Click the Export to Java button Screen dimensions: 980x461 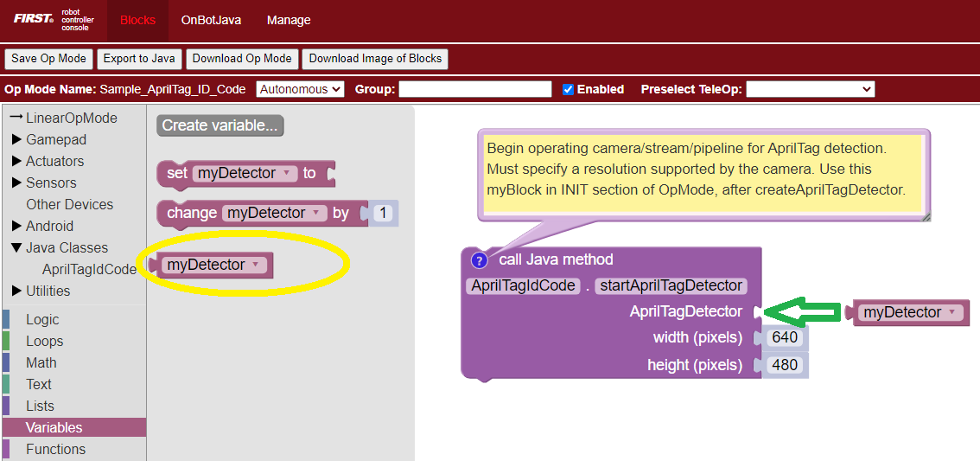tap(138, 59)
